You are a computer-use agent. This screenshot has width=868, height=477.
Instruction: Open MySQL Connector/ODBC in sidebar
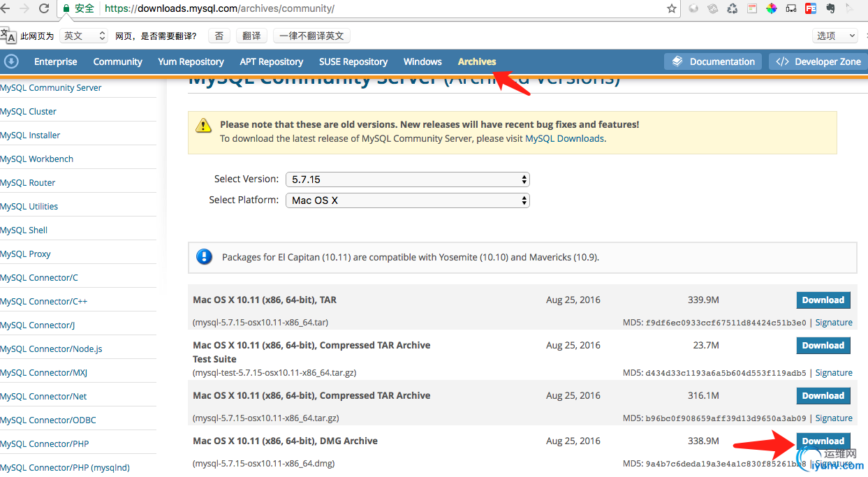[x=48, y=420]
